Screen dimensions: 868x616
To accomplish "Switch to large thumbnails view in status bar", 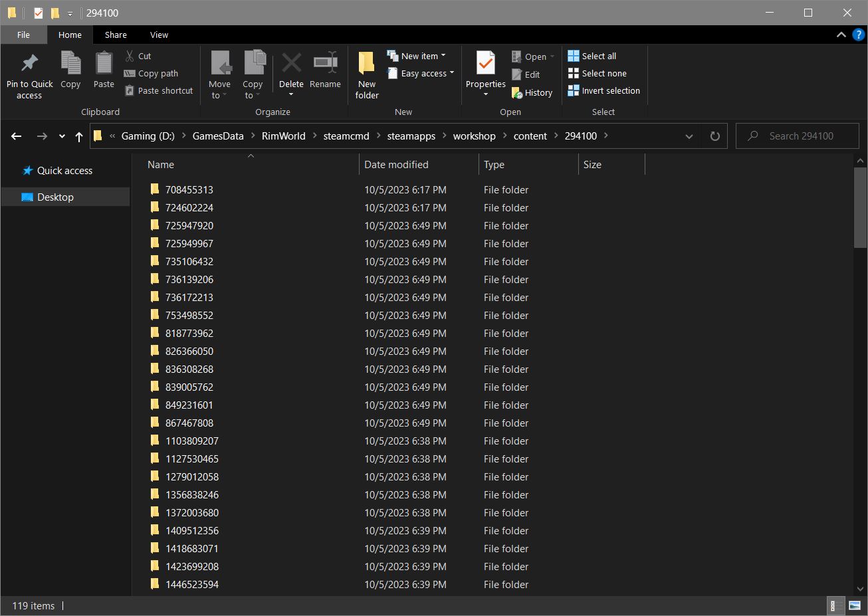I will point(853,605).
